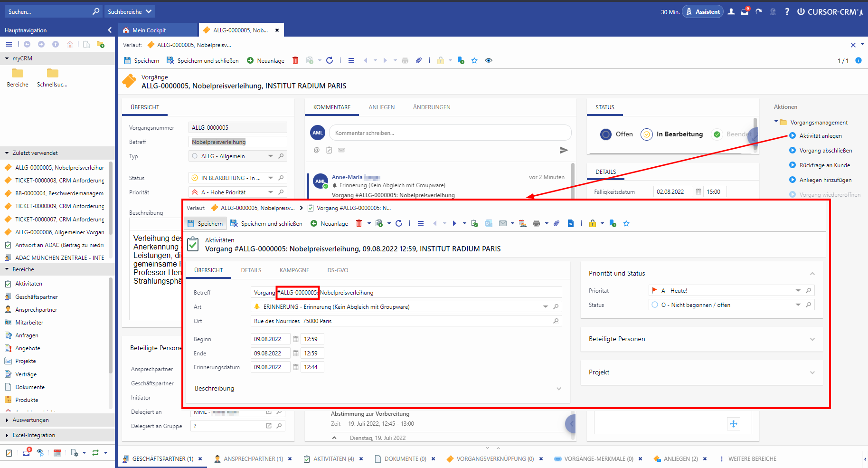Open calendar picker for Fälligkeitsdatum
The height and width of the screenshot is (468, 868).
[698, 192]
